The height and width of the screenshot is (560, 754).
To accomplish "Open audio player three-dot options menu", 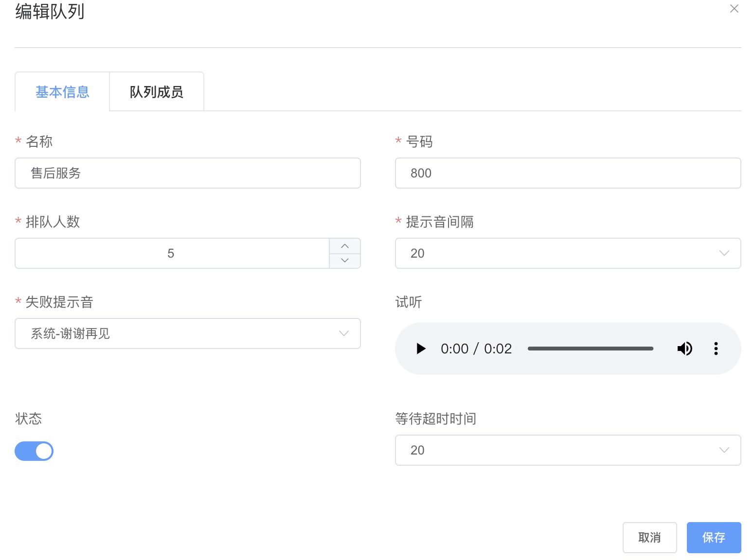I will [716, 349].
